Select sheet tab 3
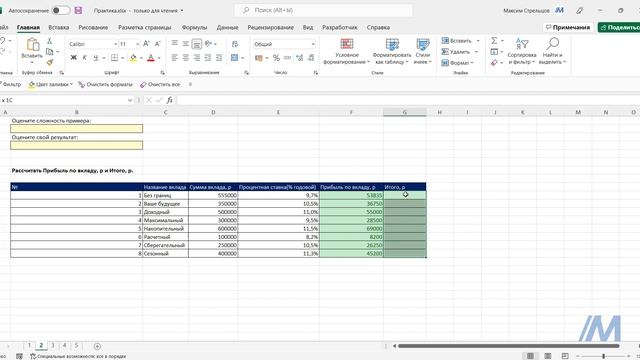 coord(53,345)
